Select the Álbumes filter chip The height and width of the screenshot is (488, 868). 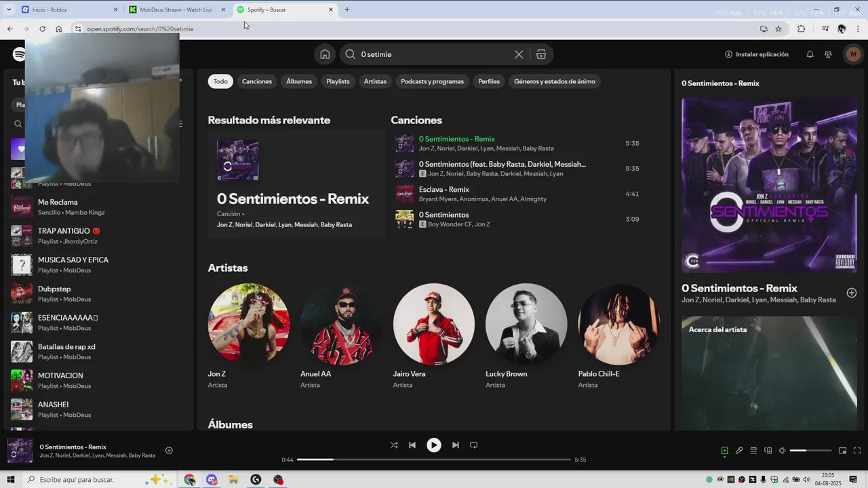(299, 81)
